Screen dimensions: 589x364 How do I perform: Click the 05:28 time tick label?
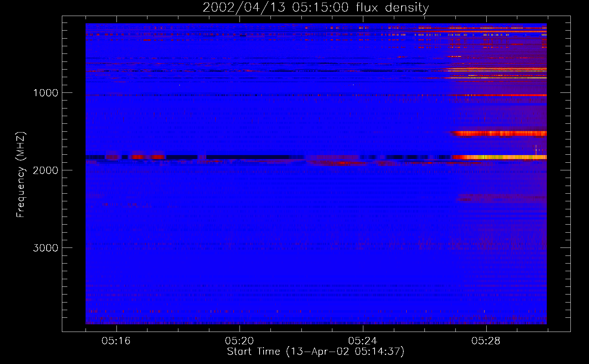pyautogui.click(x=486, y=341)
